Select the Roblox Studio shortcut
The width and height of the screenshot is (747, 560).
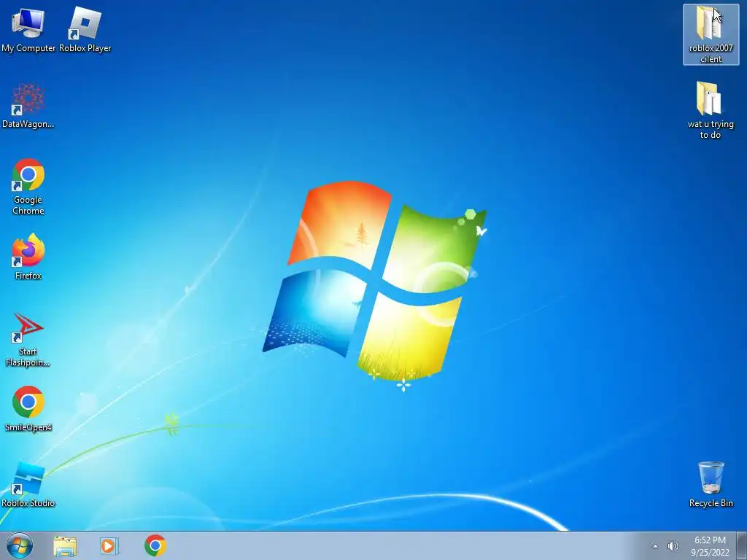(x=28, y=485)
